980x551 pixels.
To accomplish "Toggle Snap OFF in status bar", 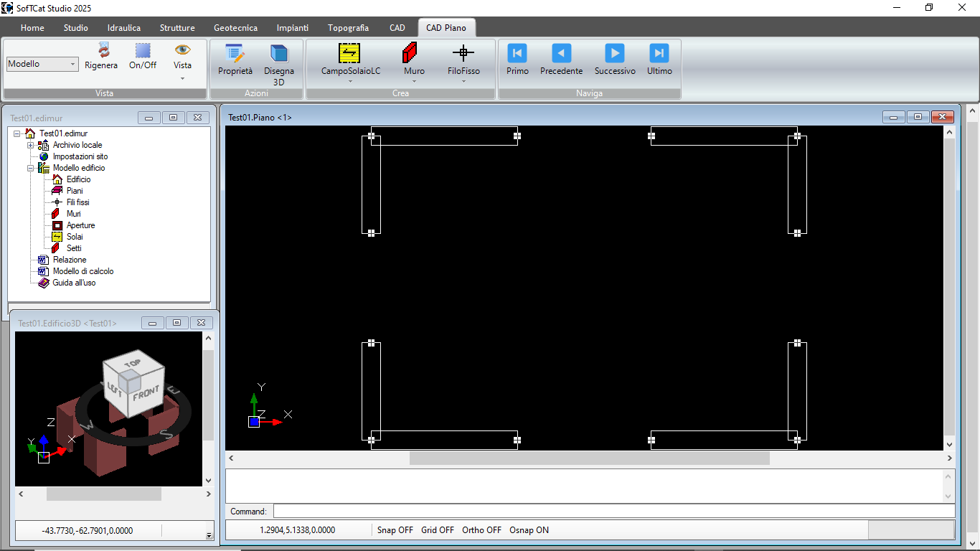I will pos(395,530).
